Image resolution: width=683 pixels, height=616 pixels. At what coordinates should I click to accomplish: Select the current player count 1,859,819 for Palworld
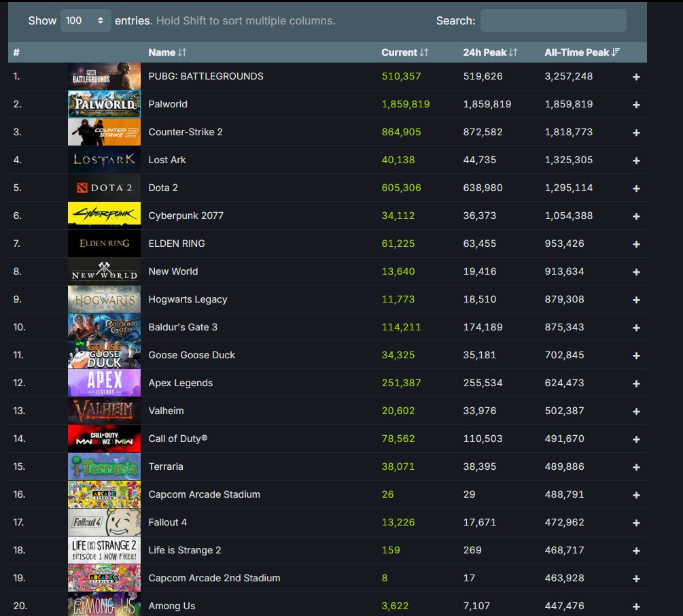point(406,104)
